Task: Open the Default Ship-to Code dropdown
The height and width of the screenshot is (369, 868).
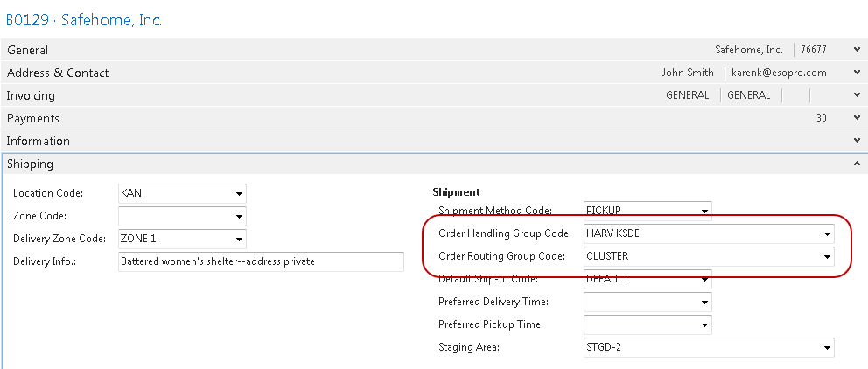Action: (703, 280)
